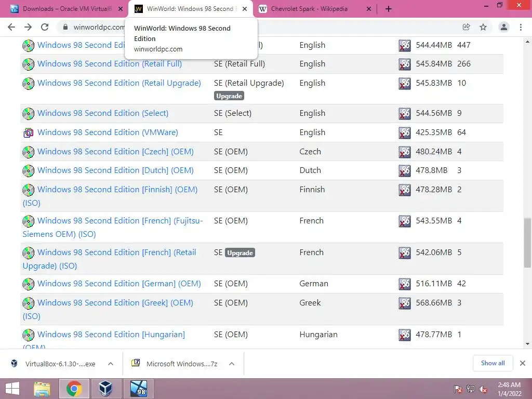The image size is (532, 399).
Task: Open the taskbar clock showing 2:48 AM
Action: [x=509, y=389]
